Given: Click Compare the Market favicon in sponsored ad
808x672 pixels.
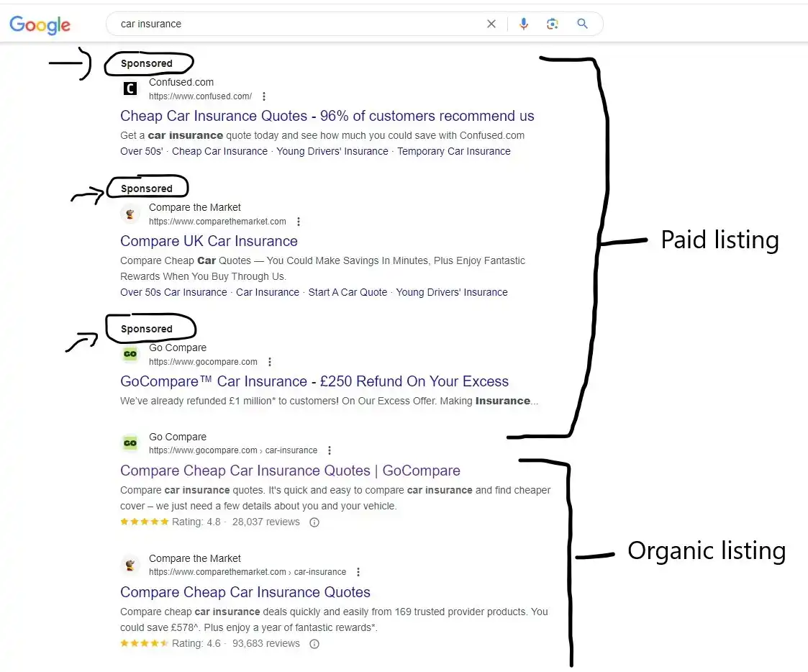Looking at the screenshot, I should 130,214.
